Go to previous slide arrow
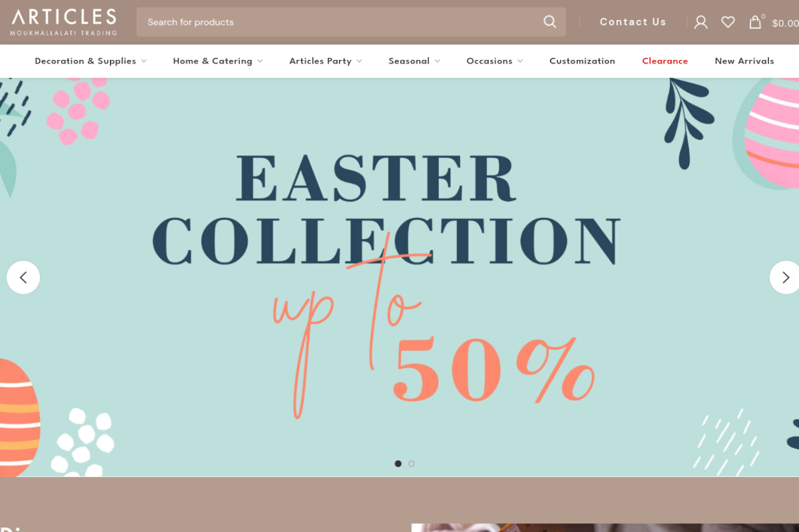This screenshot has height=532, width=799. (x=23, y=278)
